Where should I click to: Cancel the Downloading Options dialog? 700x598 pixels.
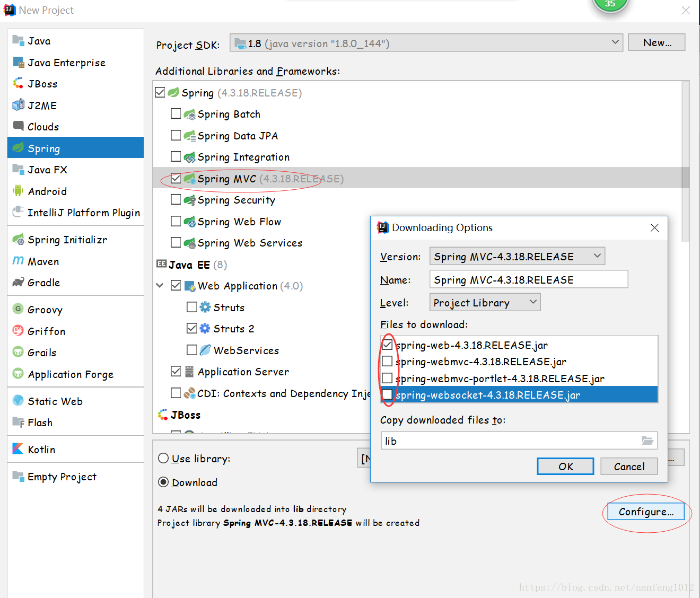click(629, 467)
